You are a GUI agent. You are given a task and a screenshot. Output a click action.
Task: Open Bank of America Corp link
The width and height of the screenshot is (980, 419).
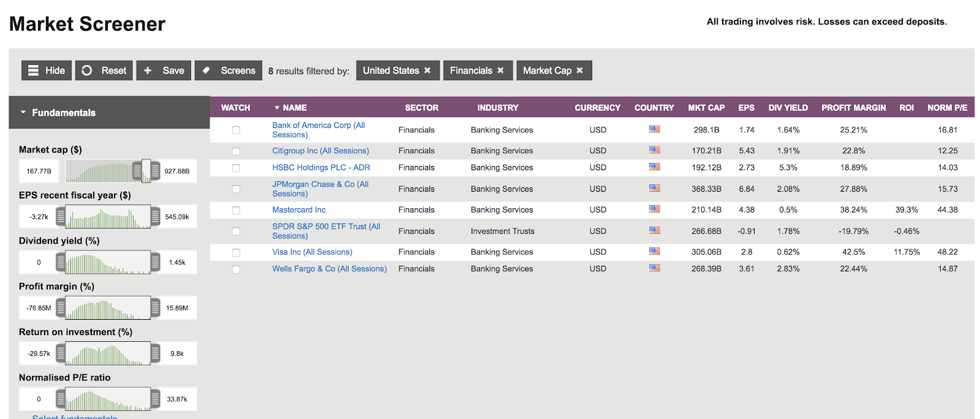[x=318, y=130]
